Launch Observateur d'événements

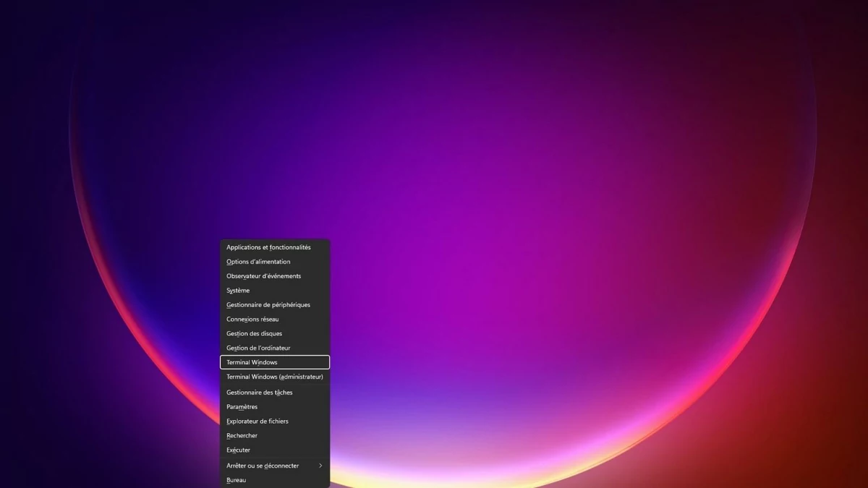tap(275, 276)
